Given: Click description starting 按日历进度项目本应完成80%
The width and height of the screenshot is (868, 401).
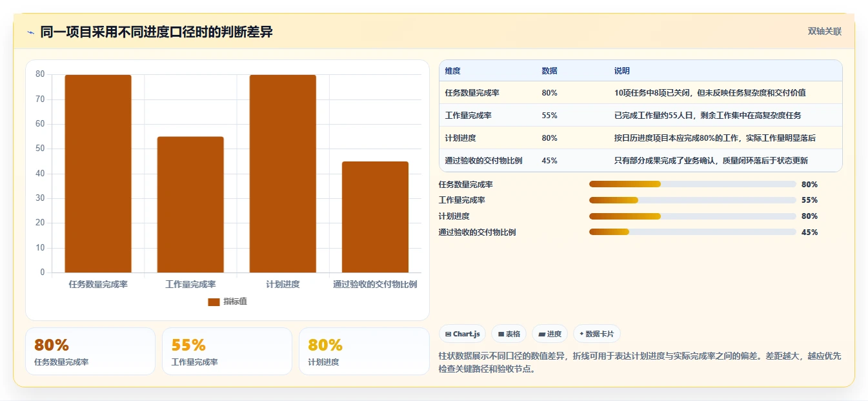Looking at the screenshot, I should click(715, 138).
